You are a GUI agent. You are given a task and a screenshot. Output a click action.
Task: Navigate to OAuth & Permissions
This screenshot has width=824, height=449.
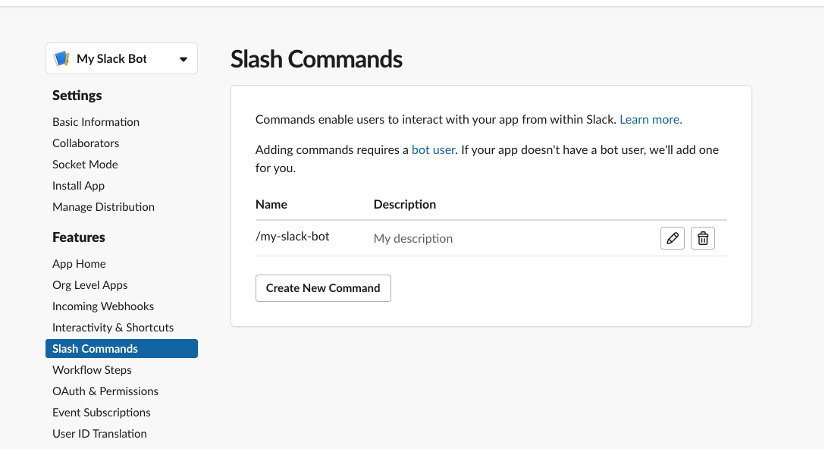coord(105,391)
